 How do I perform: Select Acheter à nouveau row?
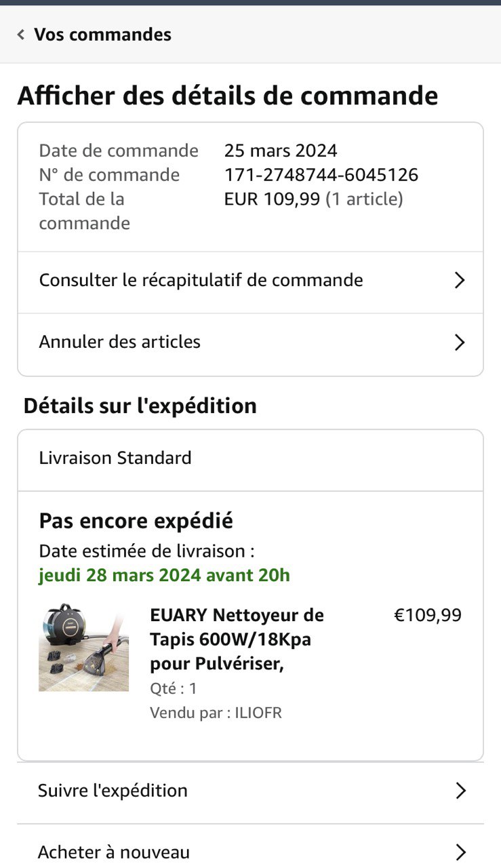pos(250,850)
